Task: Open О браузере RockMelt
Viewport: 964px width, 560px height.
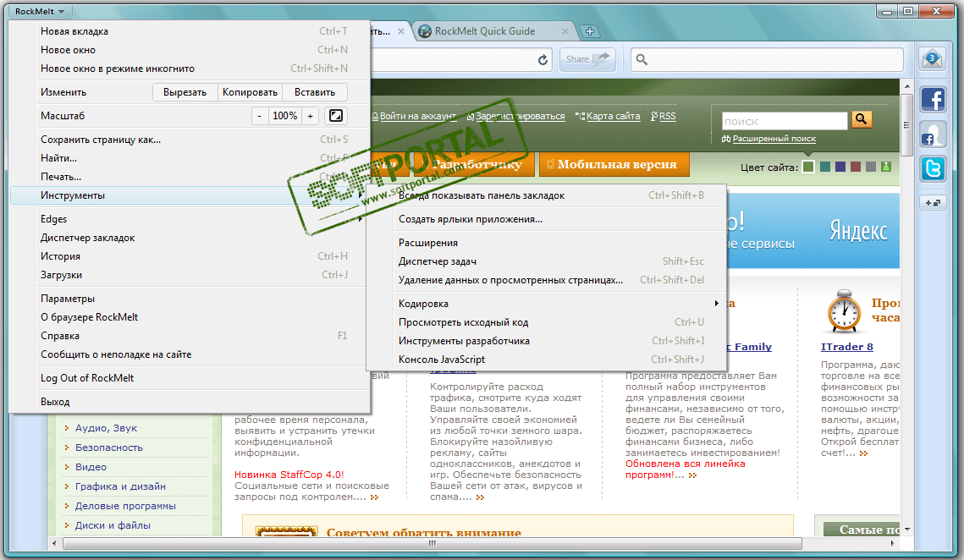Action: click(190, 317)
